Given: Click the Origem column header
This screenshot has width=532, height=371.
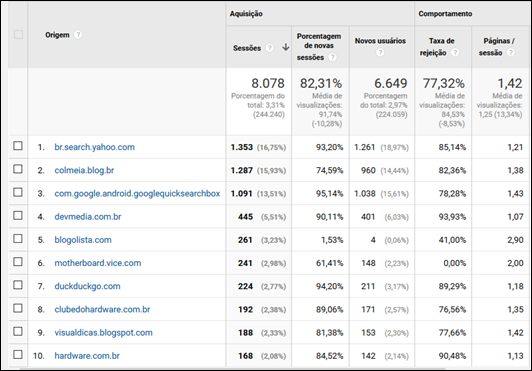Looking at the screenshot, I should pos(57,35).
